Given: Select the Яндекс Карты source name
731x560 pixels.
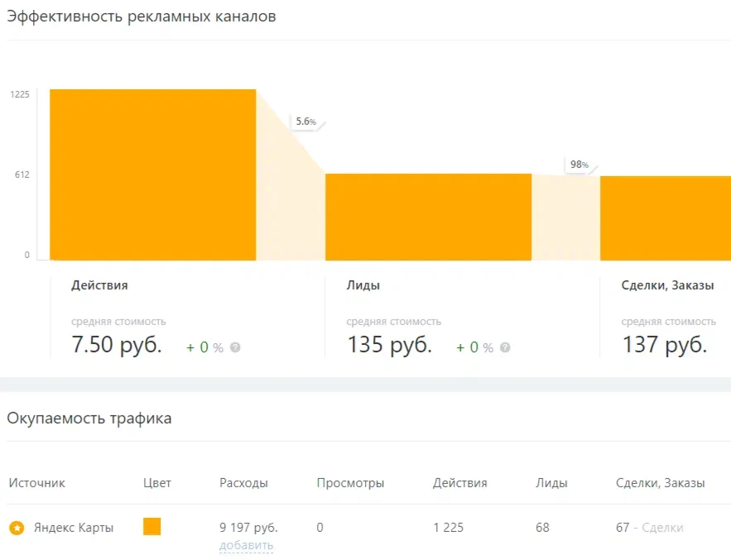Looking at the screenshot, I should (x=74, y=528).
